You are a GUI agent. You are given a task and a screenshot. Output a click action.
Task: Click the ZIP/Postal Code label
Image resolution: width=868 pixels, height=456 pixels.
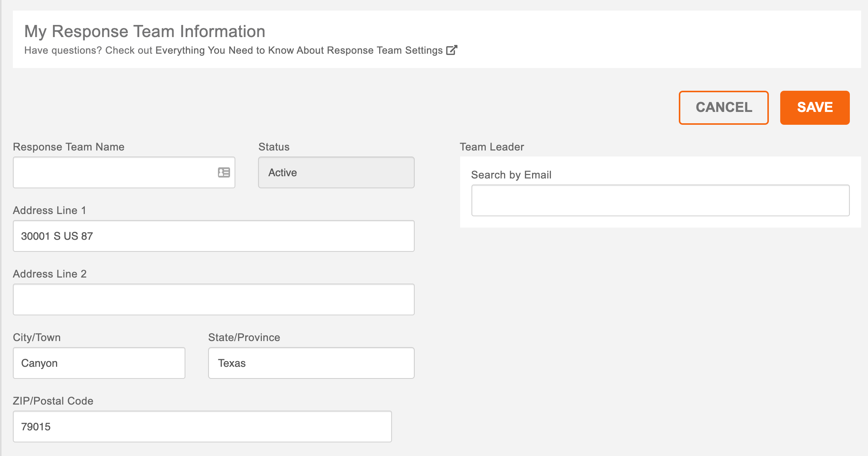coord(53,401)
